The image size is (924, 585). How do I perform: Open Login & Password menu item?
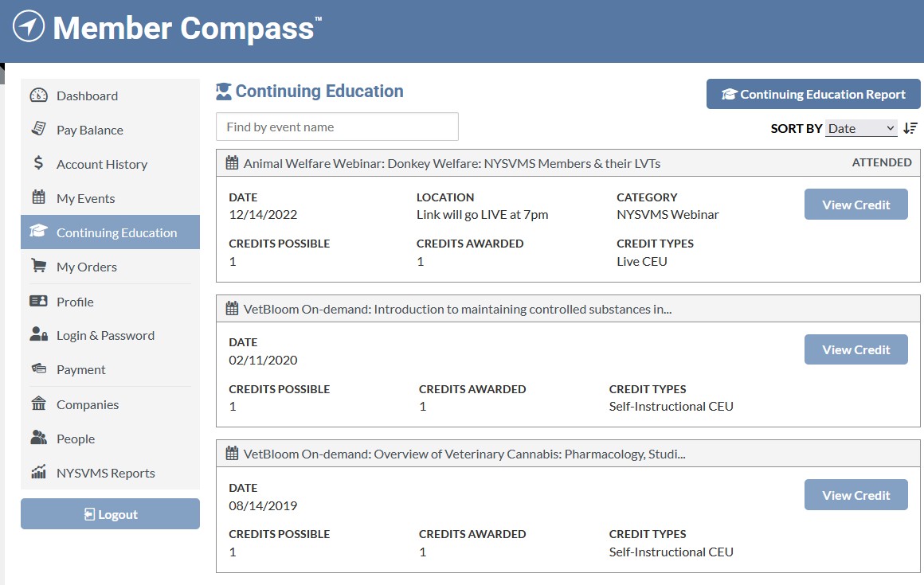tap(105, 335)
